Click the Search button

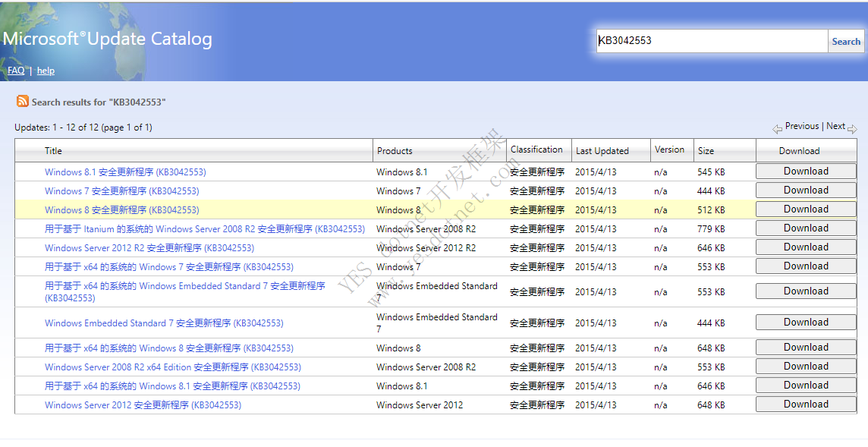pyautogui.click(x=846, y=42)
